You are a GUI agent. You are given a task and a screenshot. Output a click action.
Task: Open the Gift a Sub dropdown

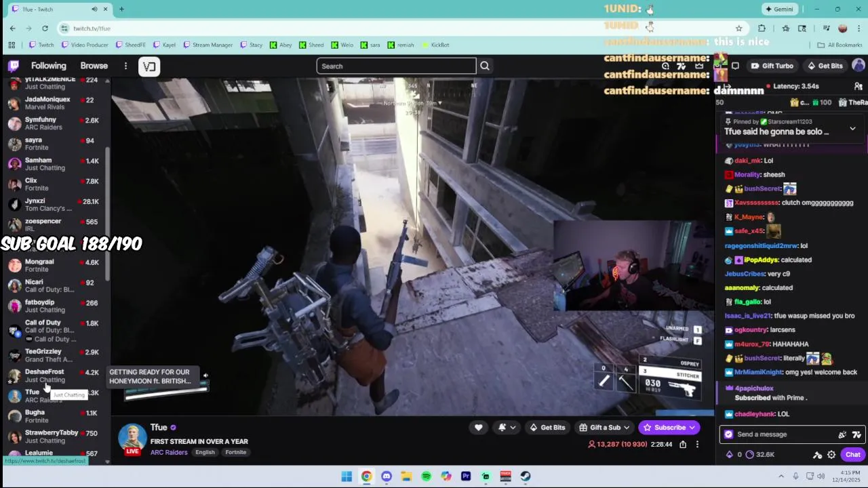(x=605, y=427)
